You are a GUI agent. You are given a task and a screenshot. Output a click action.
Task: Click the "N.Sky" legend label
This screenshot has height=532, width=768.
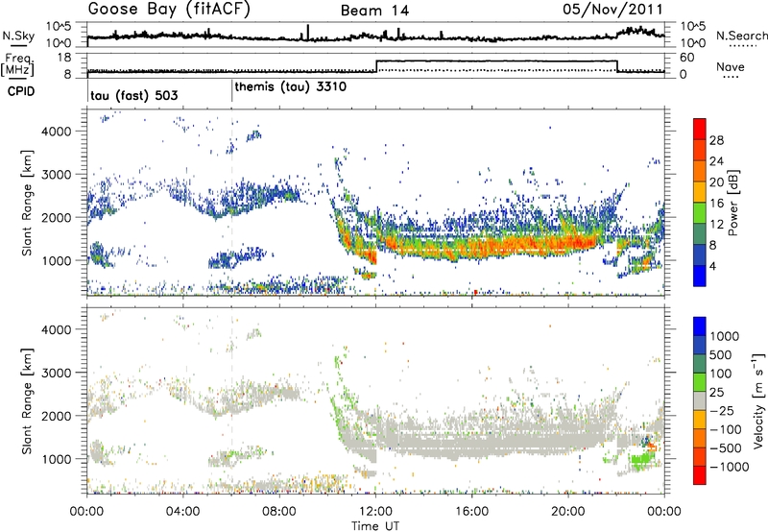pyautogui.click(x=18, y=36)
